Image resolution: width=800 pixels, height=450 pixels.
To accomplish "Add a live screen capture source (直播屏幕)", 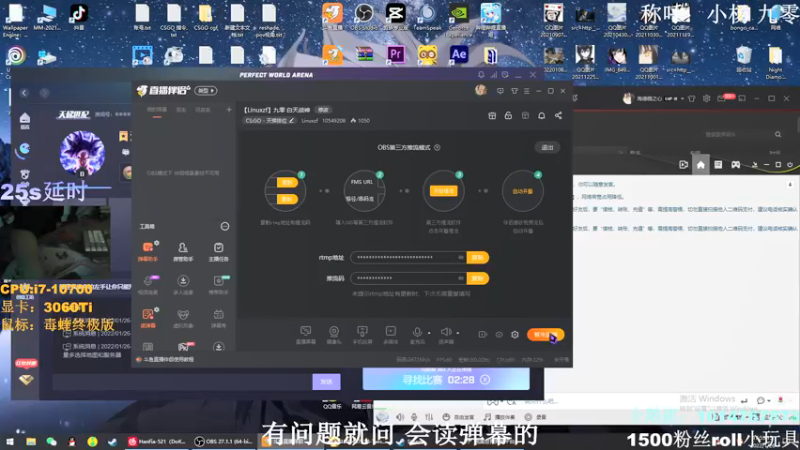I will point(306,335).
